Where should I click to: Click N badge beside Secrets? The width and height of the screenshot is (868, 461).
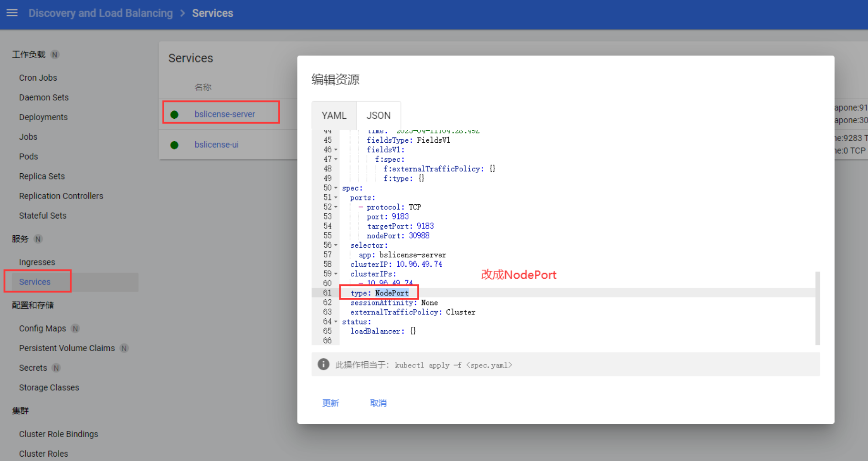tap(56, 368)
